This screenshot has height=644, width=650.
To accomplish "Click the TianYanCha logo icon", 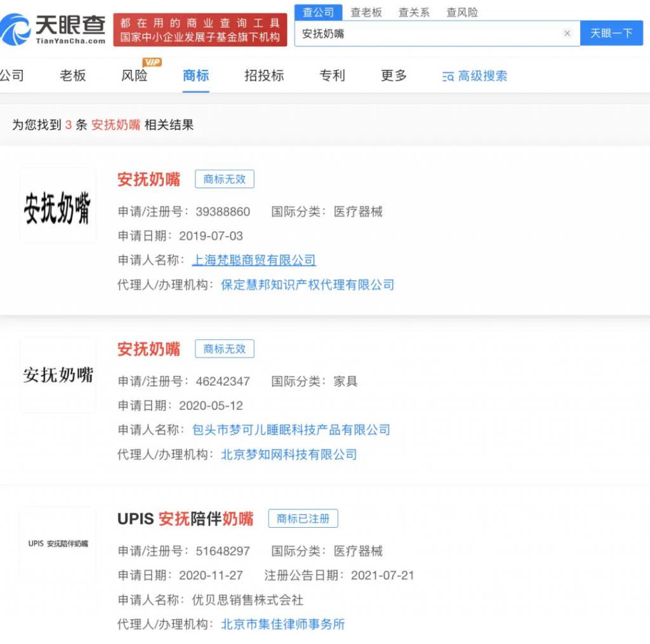I will click(17, 29).
